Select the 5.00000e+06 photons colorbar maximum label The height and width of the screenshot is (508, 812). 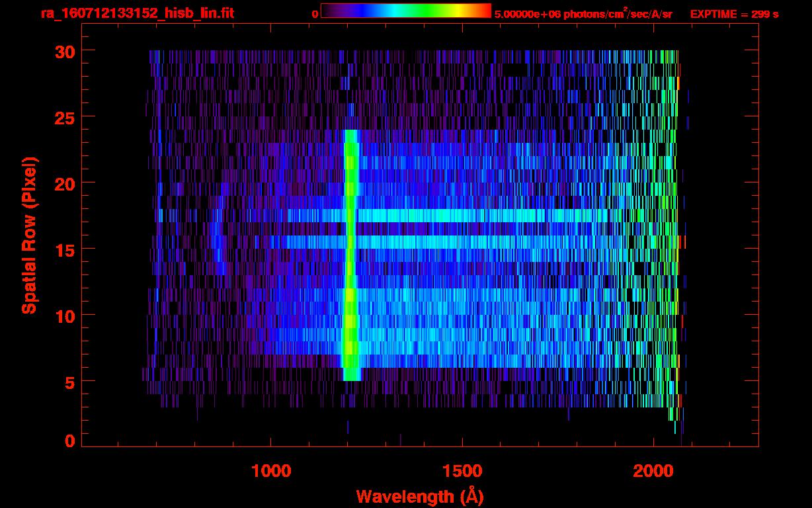click(583, 14)
